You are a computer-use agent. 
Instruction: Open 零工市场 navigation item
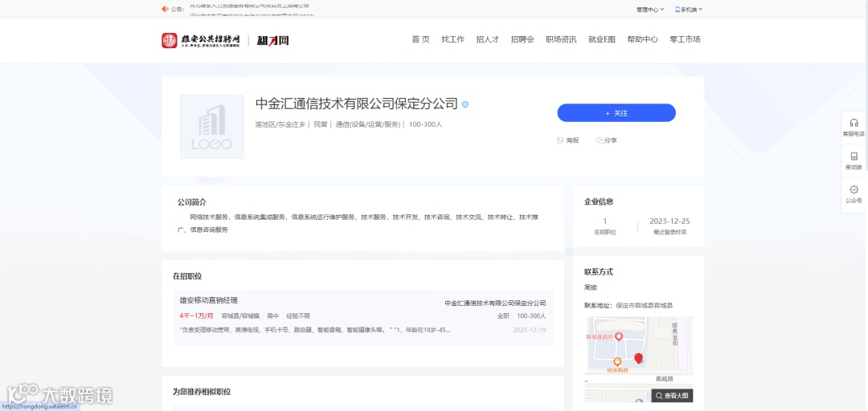[x=686, y=39]
